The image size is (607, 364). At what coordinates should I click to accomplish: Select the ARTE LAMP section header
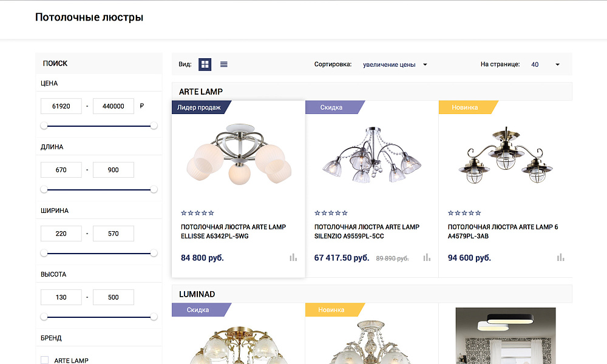(200, 92)
